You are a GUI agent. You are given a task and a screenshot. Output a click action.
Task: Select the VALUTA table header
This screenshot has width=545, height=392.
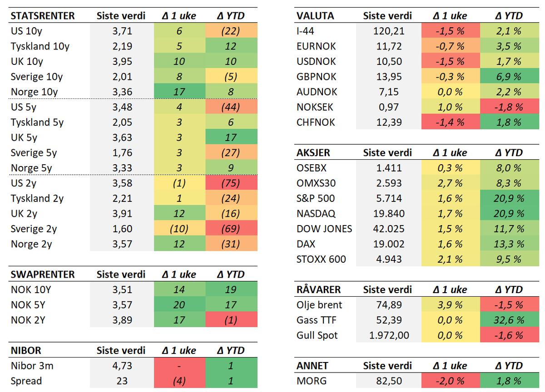[315, 16]
